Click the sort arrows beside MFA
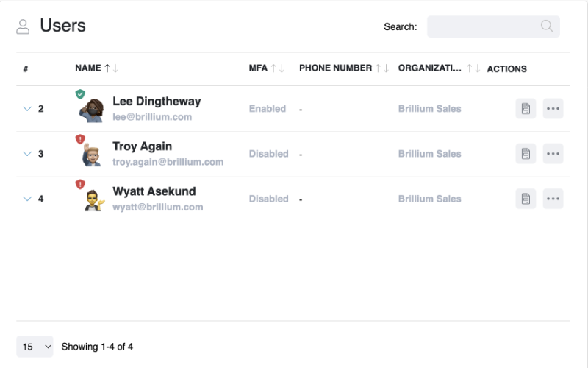Screen dimensions: 588x368 point(278,68)
